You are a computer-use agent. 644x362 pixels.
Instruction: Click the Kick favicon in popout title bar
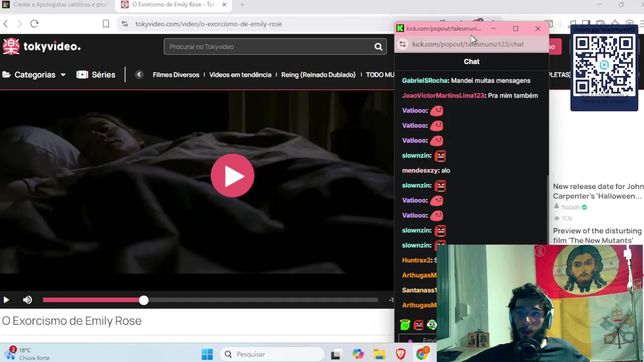point(400,29)
